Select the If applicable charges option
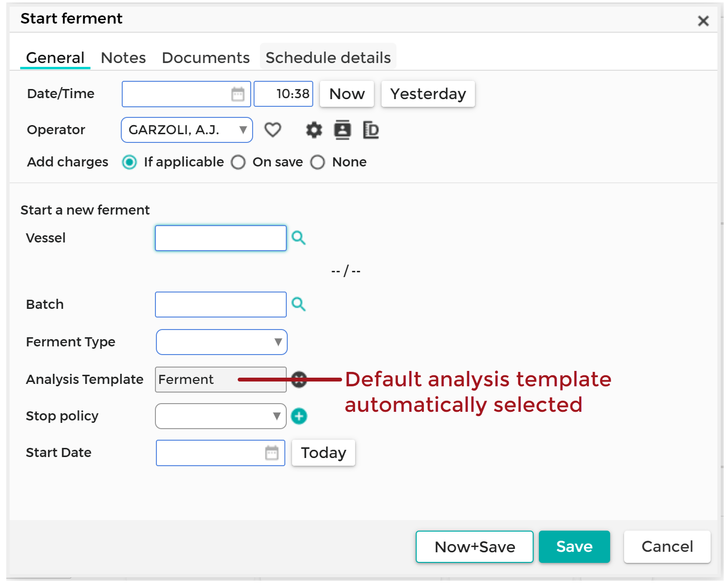The image size is (728, 585). tap(129, 162)
